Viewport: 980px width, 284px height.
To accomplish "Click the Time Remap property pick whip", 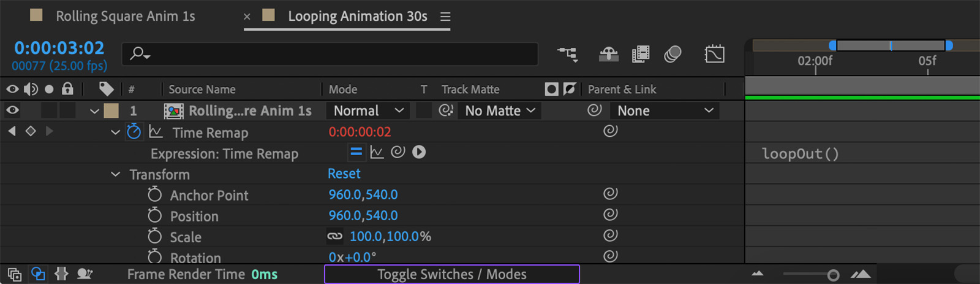I will (610, 131).
